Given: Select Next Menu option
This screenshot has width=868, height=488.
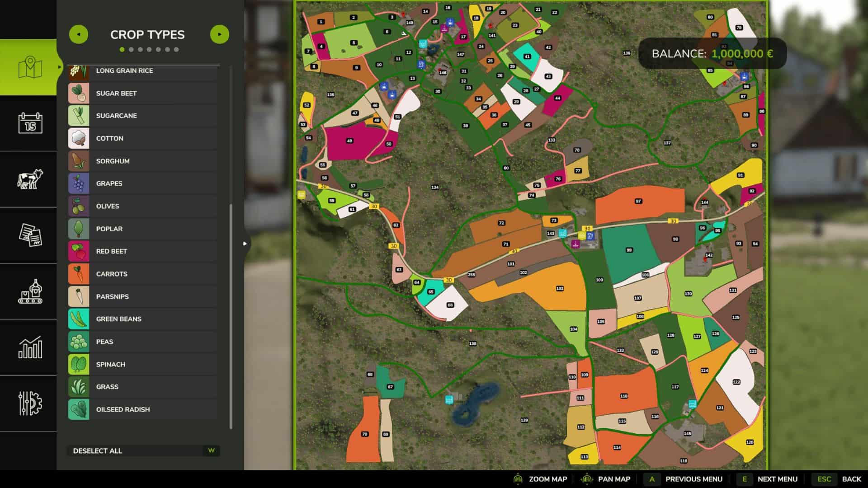Looking at the screenshot, I should (777, 479).
